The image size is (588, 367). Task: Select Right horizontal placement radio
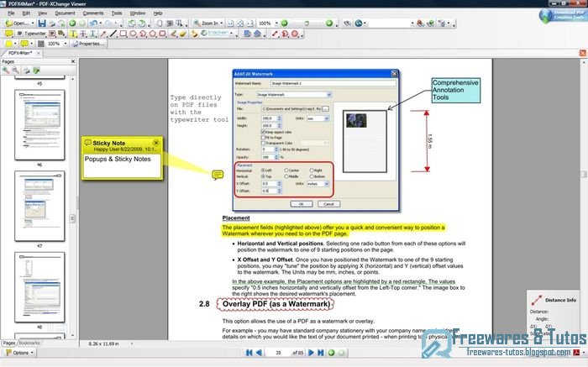(312, 170)
